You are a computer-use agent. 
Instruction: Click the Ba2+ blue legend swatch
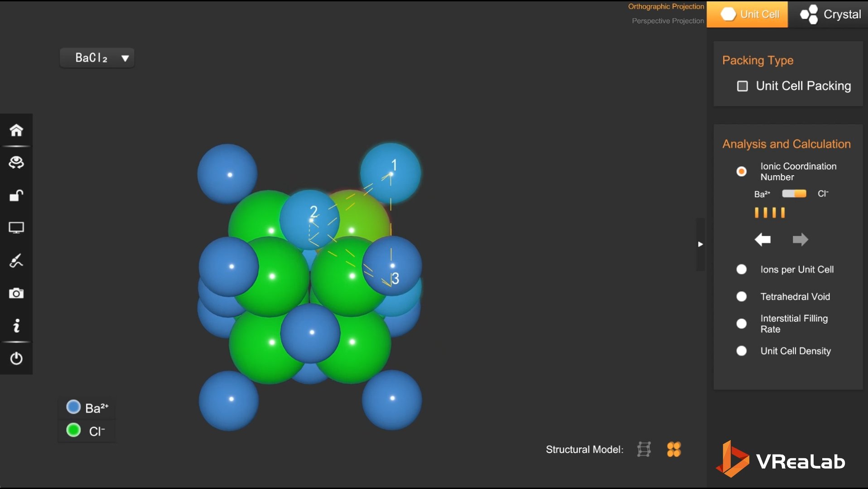pos(73,407)
